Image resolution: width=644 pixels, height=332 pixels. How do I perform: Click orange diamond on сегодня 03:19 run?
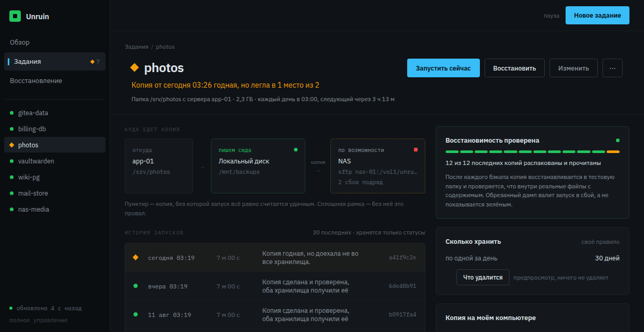pos(136,257)
